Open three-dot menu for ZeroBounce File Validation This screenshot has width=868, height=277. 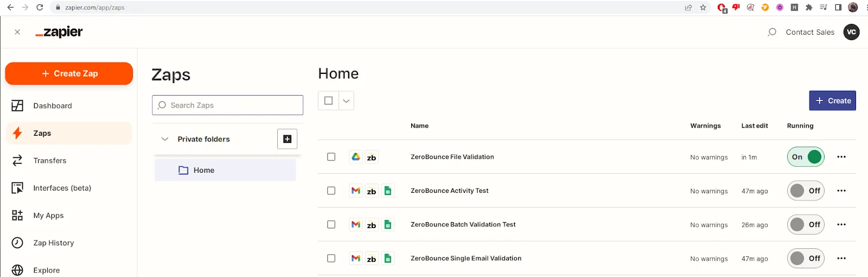coord(841,157)
